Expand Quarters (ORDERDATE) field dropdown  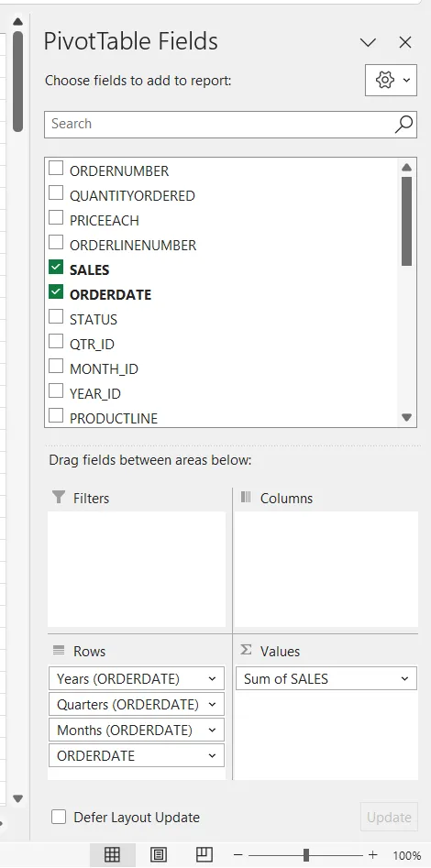(x=212, y=704)
